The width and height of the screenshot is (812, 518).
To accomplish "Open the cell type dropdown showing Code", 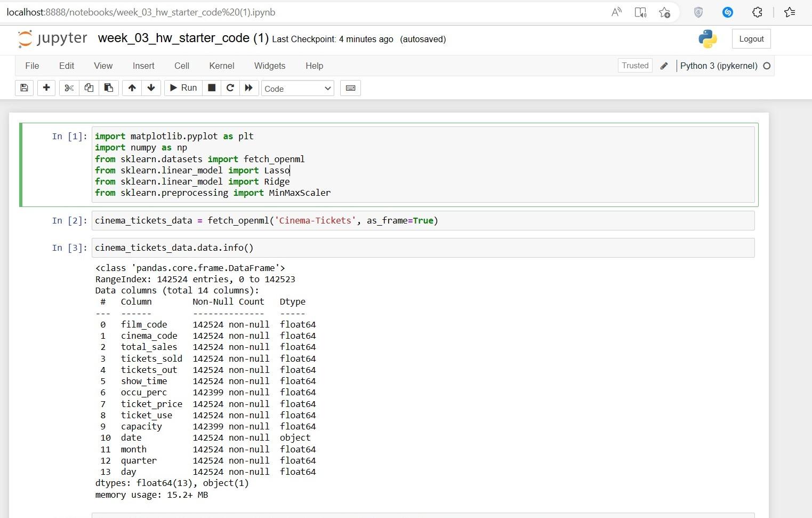I will [x=297, y=89].
